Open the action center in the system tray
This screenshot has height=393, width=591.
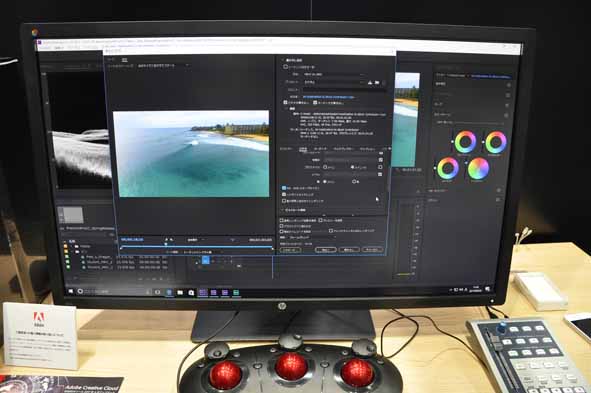point(487,289)
